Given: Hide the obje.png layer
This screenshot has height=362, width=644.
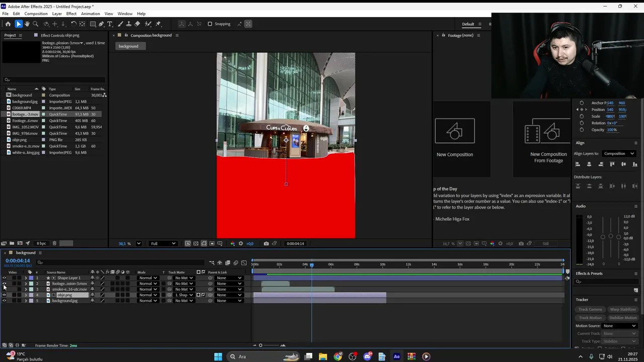Looking at the screenshot, I should point(5,295).
